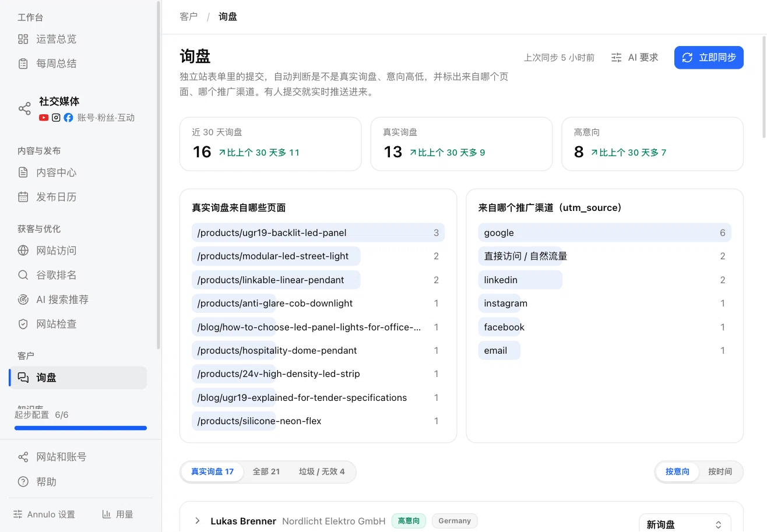Click the 起步配置 progress bar
Screen dimensions: 767x532
[x=80, y=428]
